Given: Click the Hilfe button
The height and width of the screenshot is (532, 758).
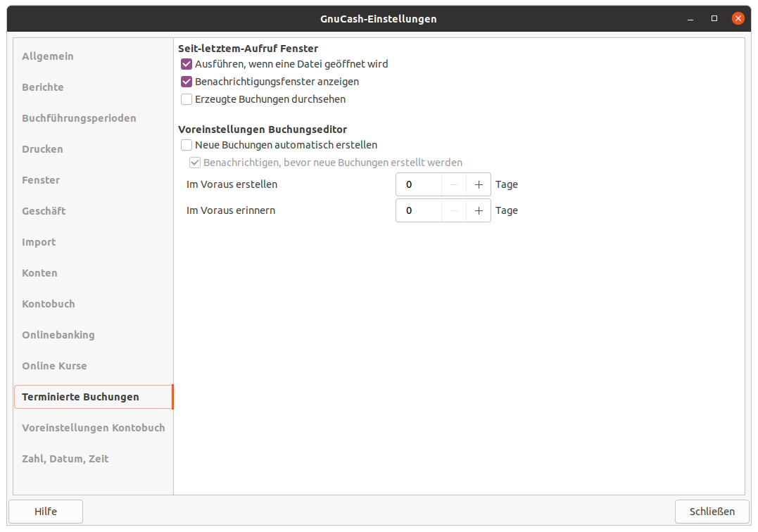Looking at the screenshot, I should coord(46,512).
